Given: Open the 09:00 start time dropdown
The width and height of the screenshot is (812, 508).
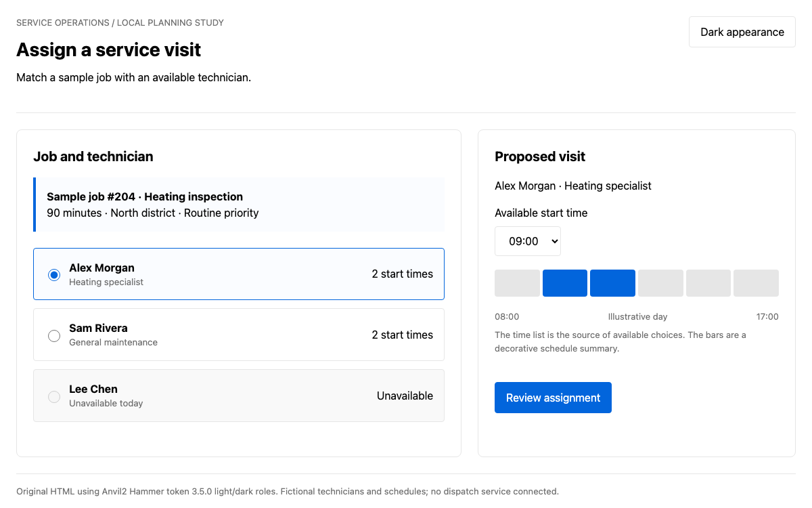Looking at the screenshot, I should 528,241.
